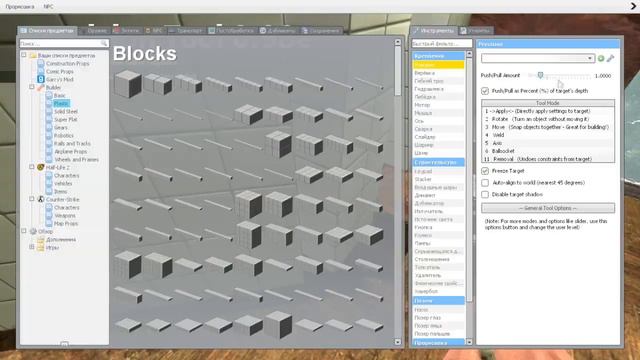Click the quick filter field for tools
The width and height of the screenshot is (640, 360).
[x=442, y=43]
